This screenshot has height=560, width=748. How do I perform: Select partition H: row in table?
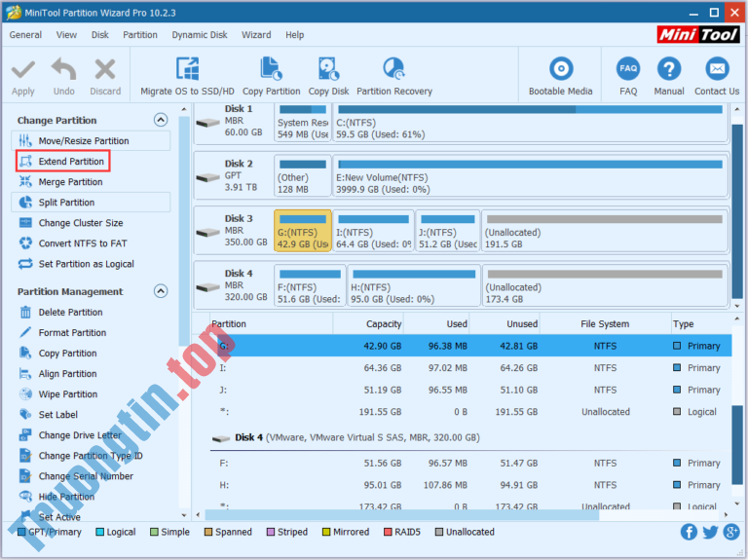coord(470,485)
